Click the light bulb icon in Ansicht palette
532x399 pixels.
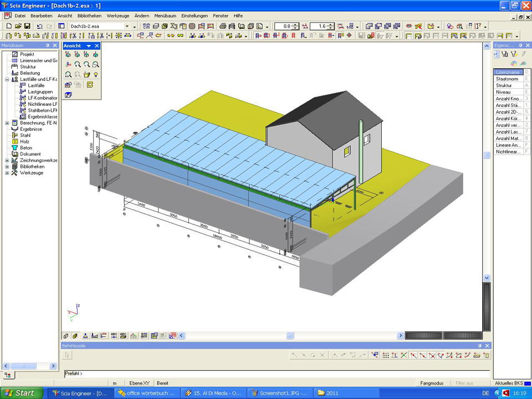[96, 74]
